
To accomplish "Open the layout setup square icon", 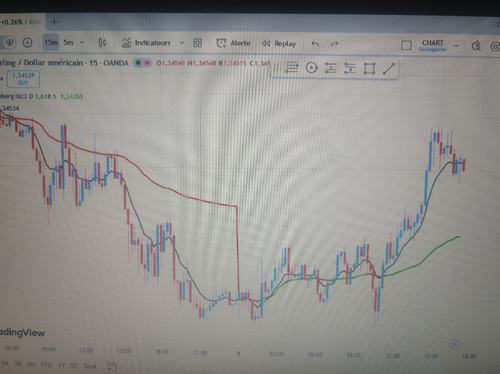I will pyautogui.click(x=406, y=45).
